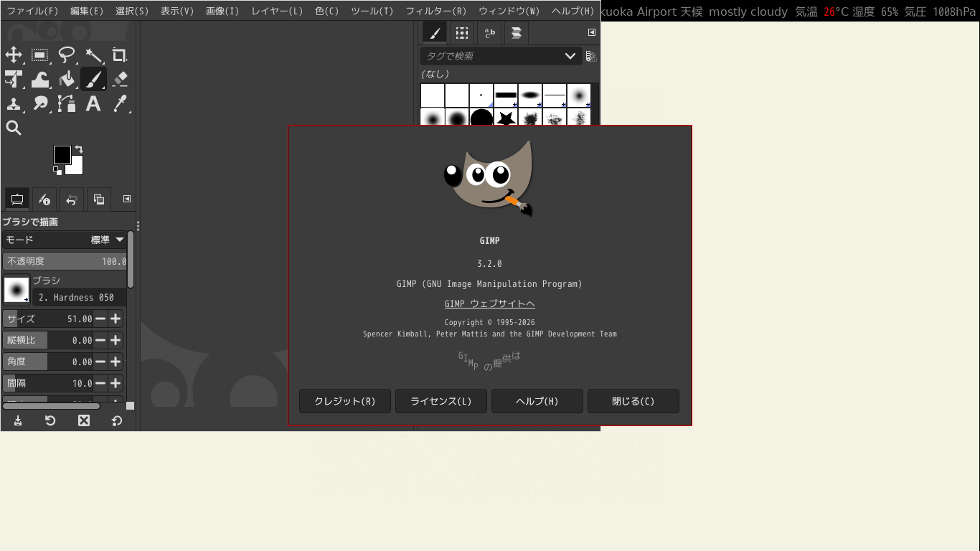Delete tool preset with X icon
This screenshot has width=980, height=551.
tap(84, 420)
